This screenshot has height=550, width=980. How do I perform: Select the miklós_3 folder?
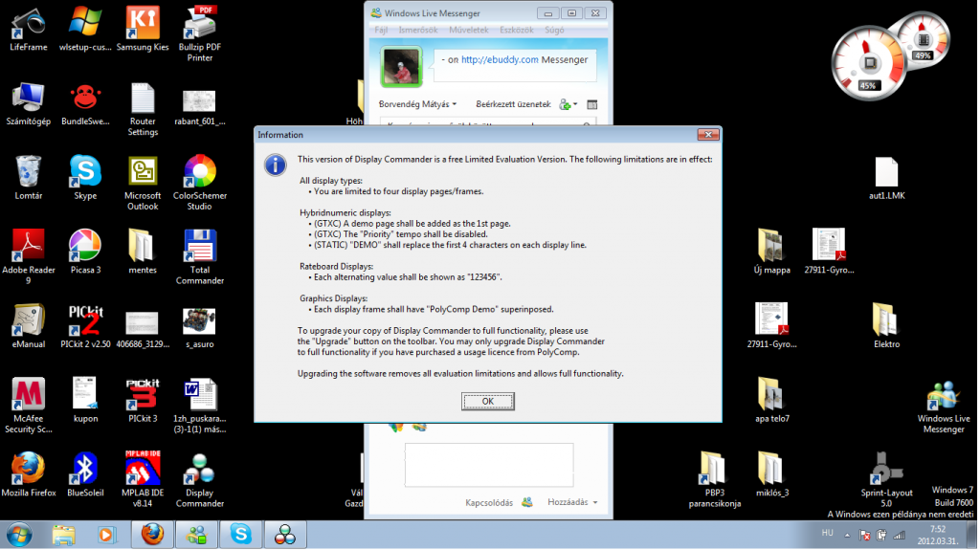772,475
